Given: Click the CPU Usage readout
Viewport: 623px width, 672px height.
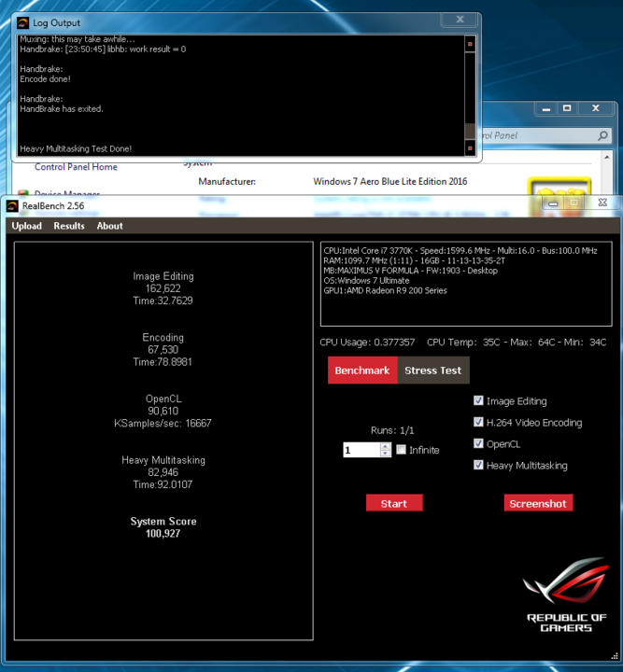Looking at the screenshot, I should click(367, 343).
